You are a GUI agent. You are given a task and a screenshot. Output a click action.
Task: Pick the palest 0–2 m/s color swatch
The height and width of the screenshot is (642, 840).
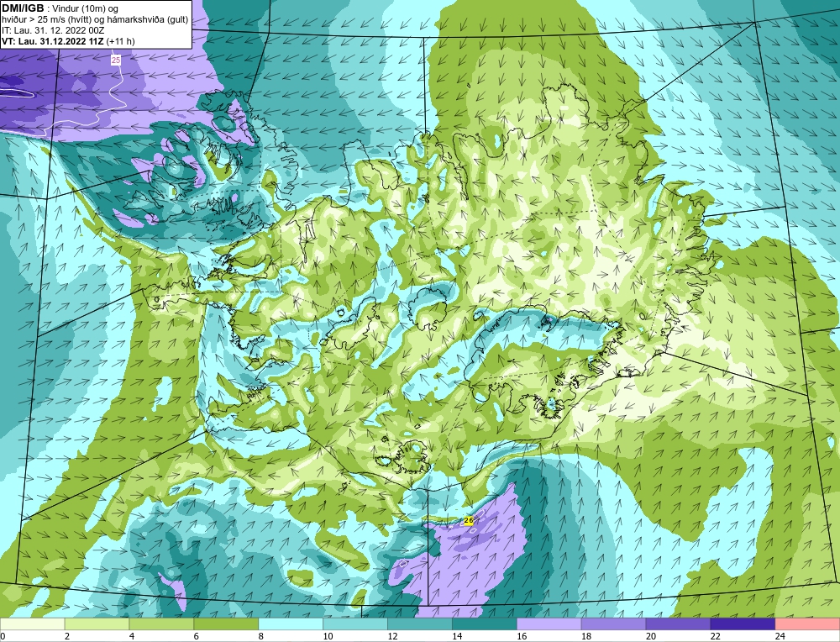32,624
